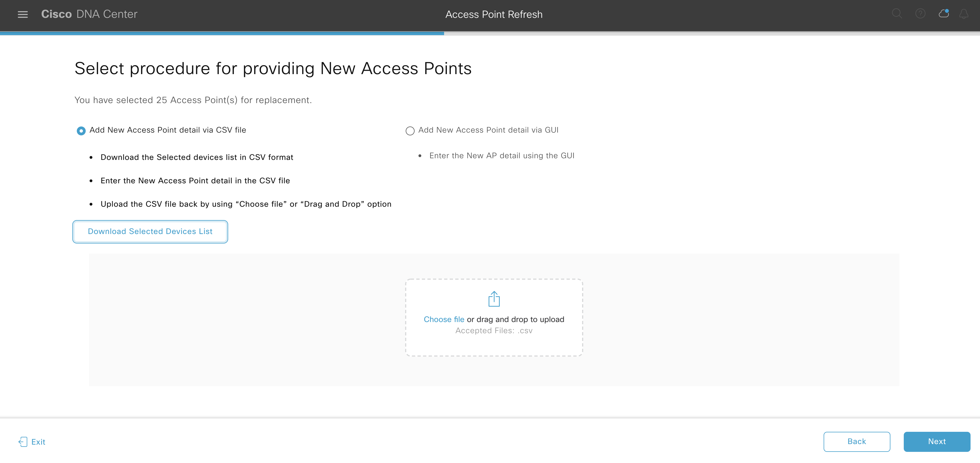
Task: Open the hamburger navigation menu
Action: 23,14
